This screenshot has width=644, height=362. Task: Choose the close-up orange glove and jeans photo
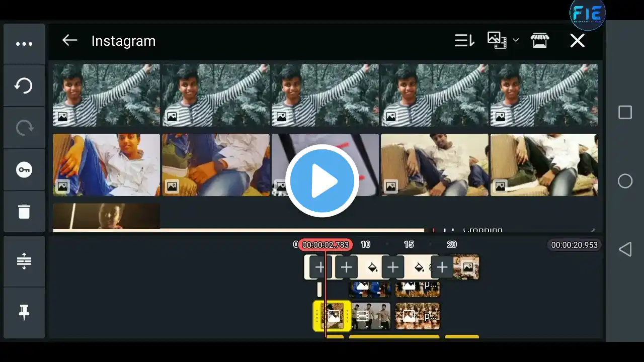click(x=216, y=165)
